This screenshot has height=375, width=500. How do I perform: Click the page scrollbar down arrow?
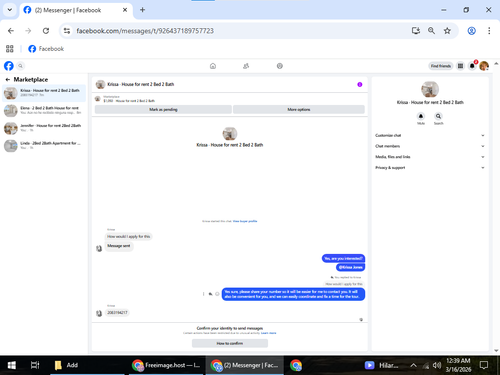coord(496,350)
